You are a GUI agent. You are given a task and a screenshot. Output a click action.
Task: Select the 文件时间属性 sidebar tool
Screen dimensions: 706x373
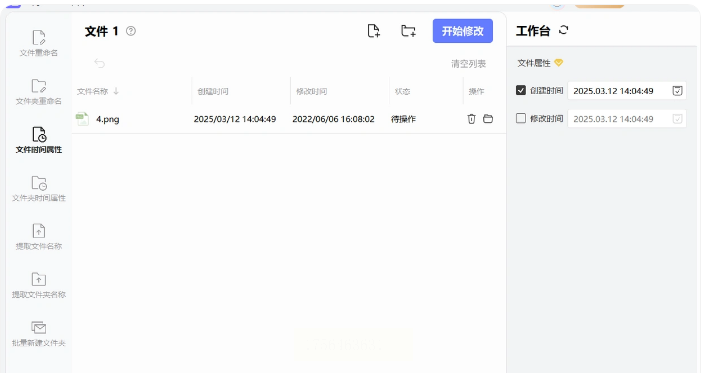(39, 140)
